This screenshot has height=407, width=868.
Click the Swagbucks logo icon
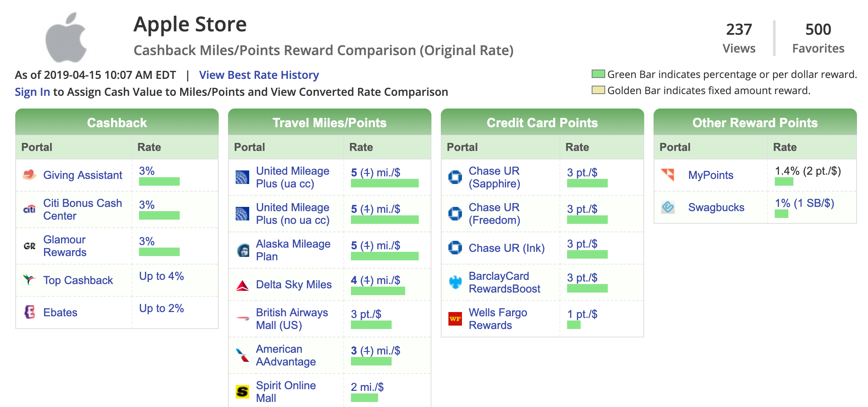[x=668, y=207]
